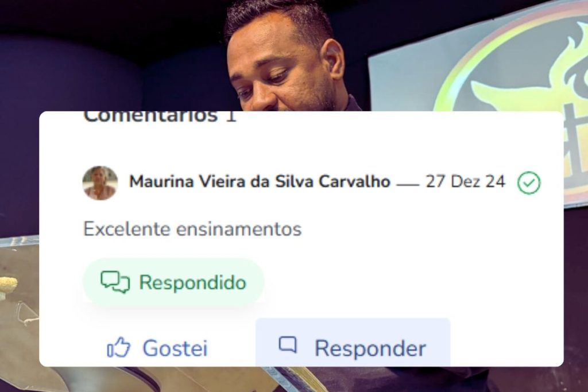The height and width of the screenshot is (392, 588).
Task: Reply using the Responder button text
Action: [x=370, y=348]
